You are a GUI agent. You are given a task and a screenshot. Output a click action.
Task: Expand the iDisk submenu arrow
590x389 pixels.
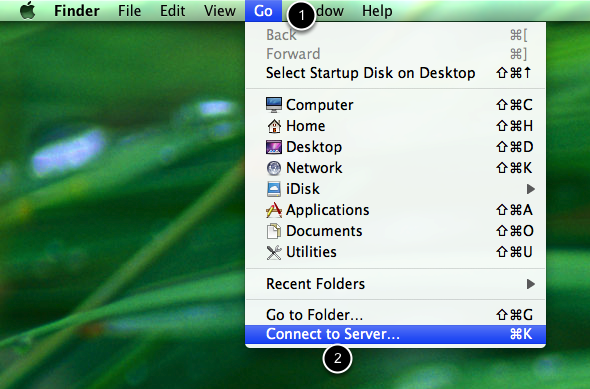pyautogui.click(x=531, y=189)
